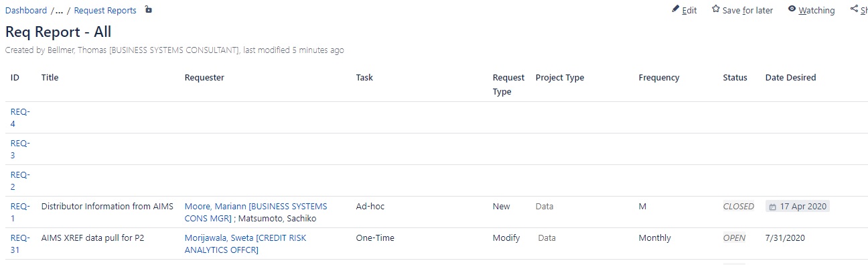Click the CLOSED status label
This screenshot has width=868, height=265.
click(x=738, y=207)
